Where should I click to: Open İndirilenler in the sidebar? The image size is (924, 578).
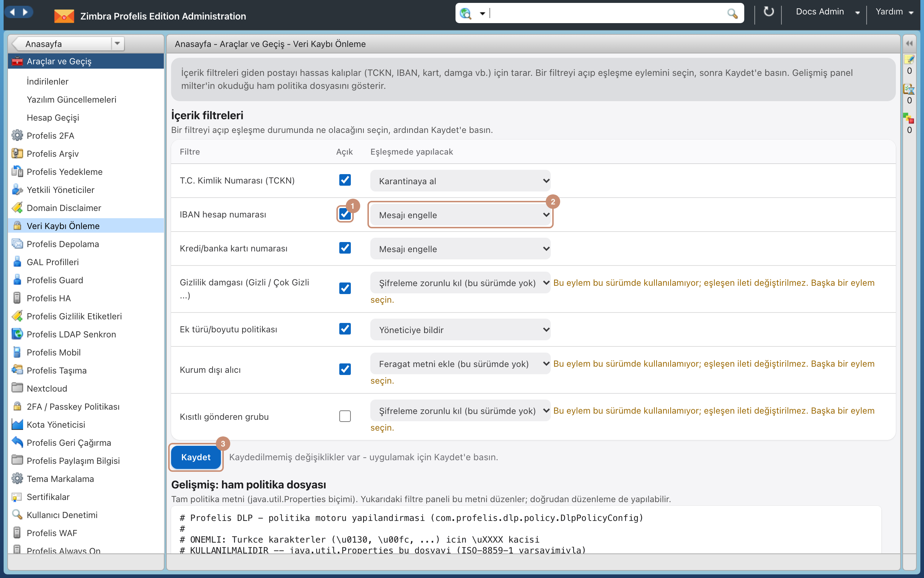(x=47, y=81)
